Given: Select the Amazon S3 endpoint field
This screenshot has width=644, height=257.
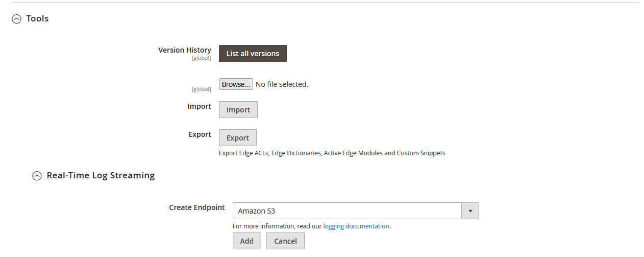Looking at the screenshot, I should click(x=347, y=211).
